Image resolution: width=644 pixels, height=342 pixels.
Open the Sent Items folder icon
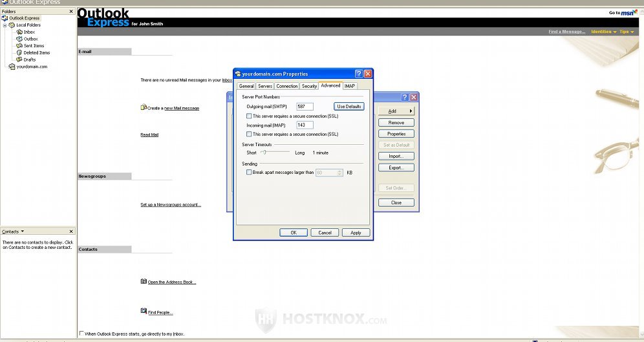(19, 45)
